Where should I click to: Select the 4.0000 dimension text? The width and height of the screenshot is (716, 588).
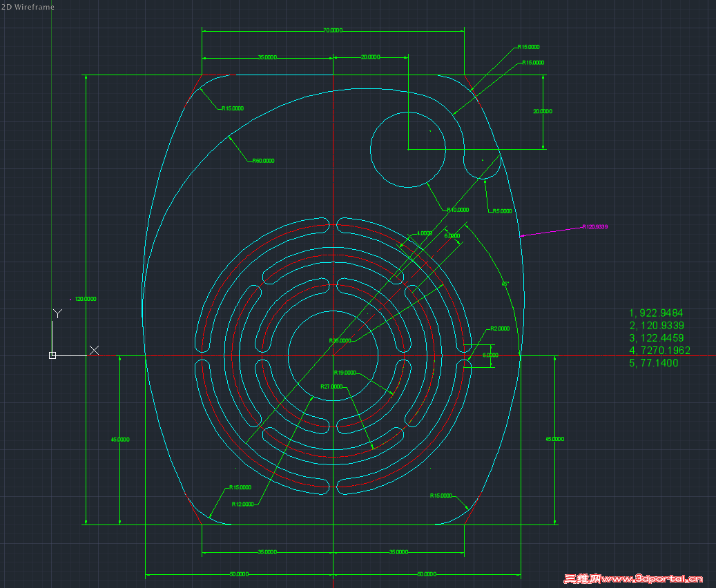[424, 233]
